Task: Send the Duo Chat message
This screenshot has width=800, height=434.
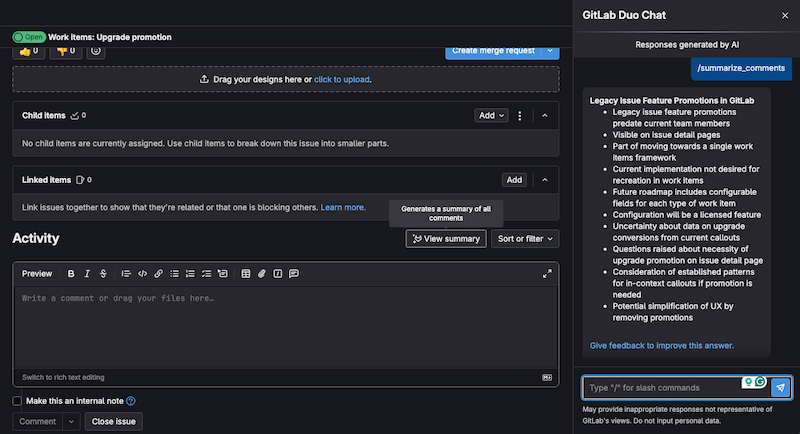Action: coord(780,387)
